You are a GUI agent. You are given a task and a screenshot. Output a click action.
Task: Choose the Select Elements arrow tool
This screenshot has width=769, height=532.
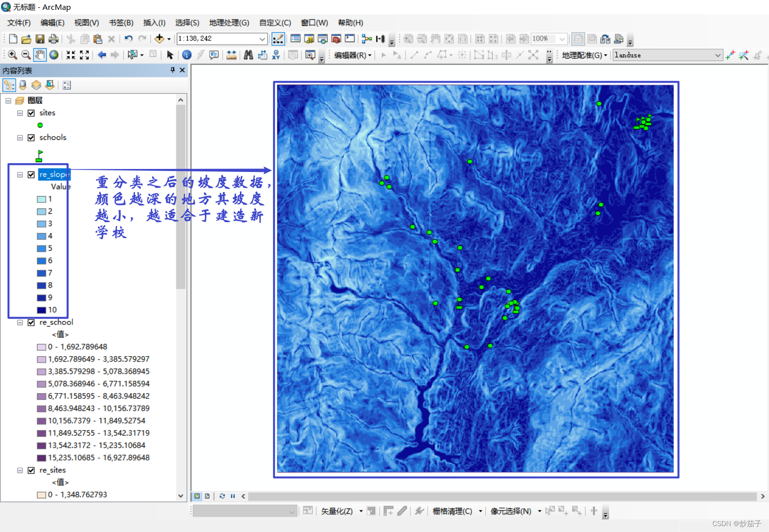point(170,55)
